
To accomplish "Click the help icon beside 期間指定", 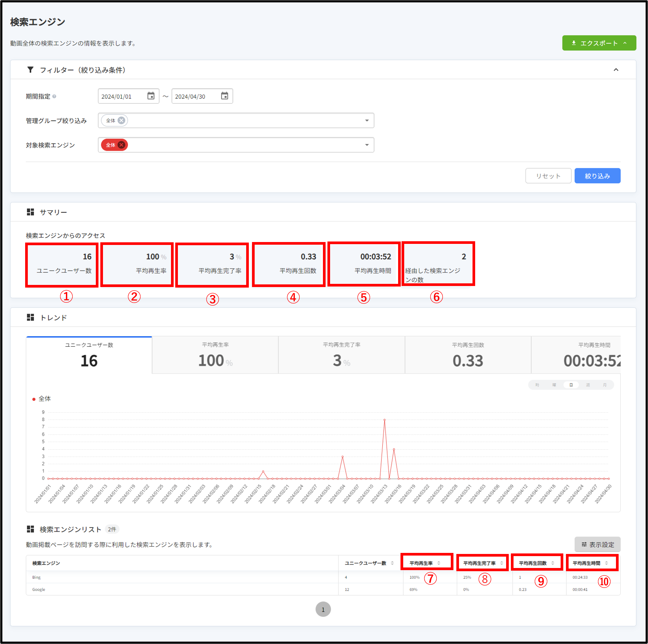I will (54, 96).
